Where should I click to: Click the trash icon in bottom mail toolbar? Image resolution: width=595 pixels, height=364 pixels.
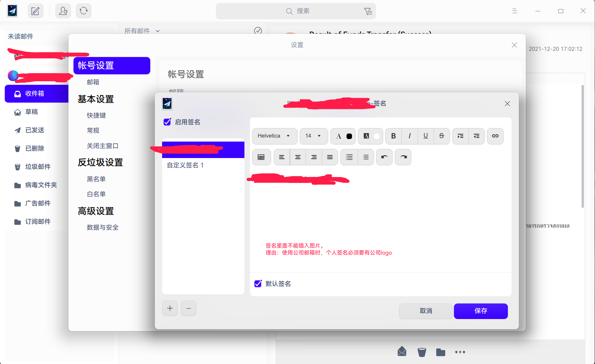(x=422, y=352)
